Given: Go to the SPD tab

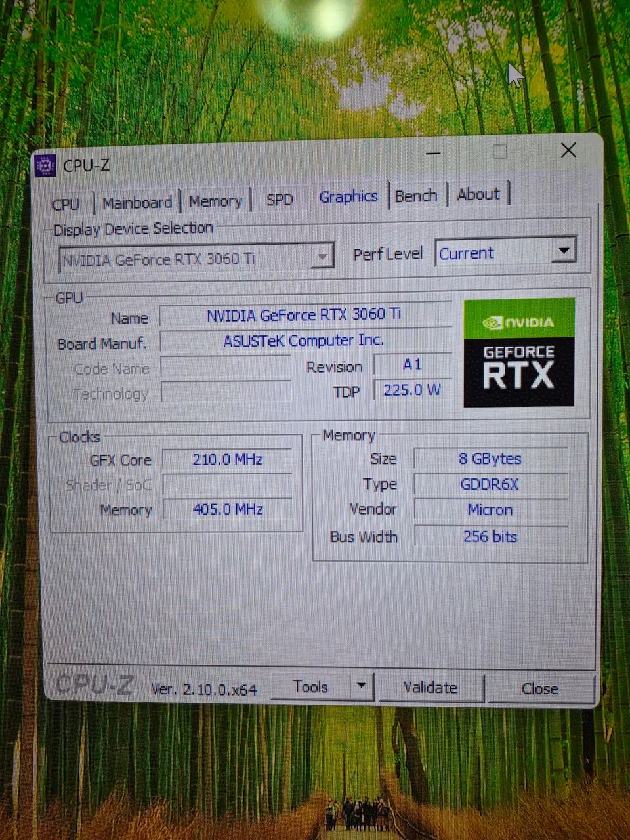Looking at the screenshot, I should point(280,199).
